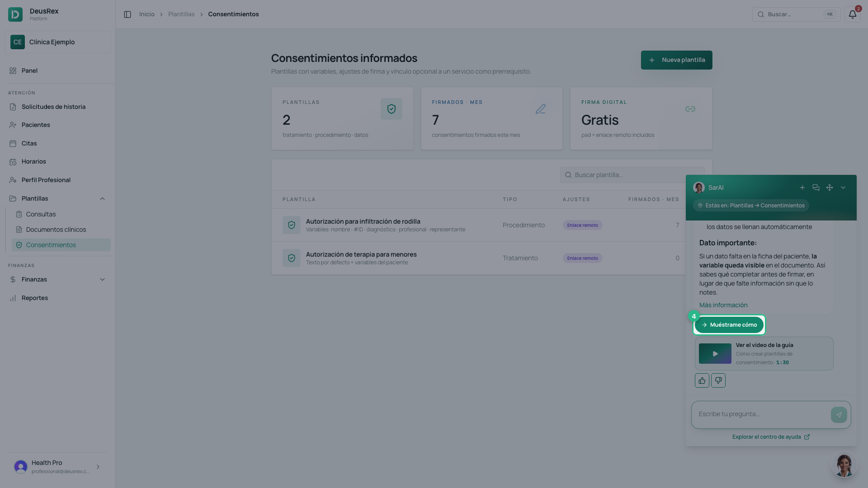This screenshot has width=868, height=488.
Task: Click the shield icon for the terapia para menores template
Action: coord(292,258)
